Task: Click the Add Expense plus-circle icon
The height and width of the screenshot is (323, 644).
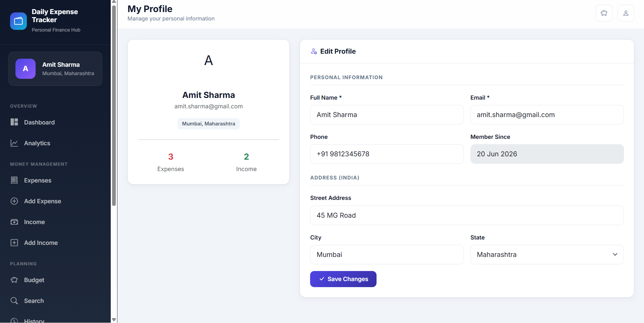Action: [x=14, y=201]
